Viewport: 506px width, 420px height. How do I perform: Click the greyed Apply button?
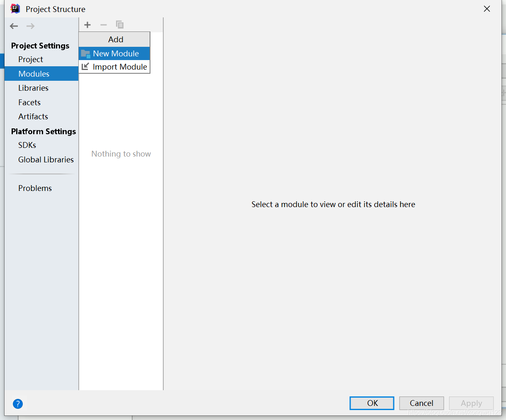[471, 403]
